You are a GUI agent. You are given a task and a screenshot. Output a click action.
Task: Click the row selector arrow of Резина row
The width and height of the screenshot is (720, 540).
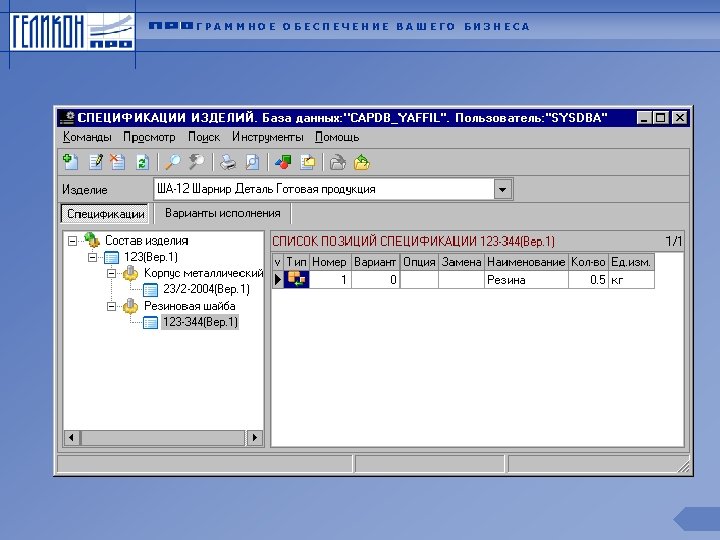[278, 280]
